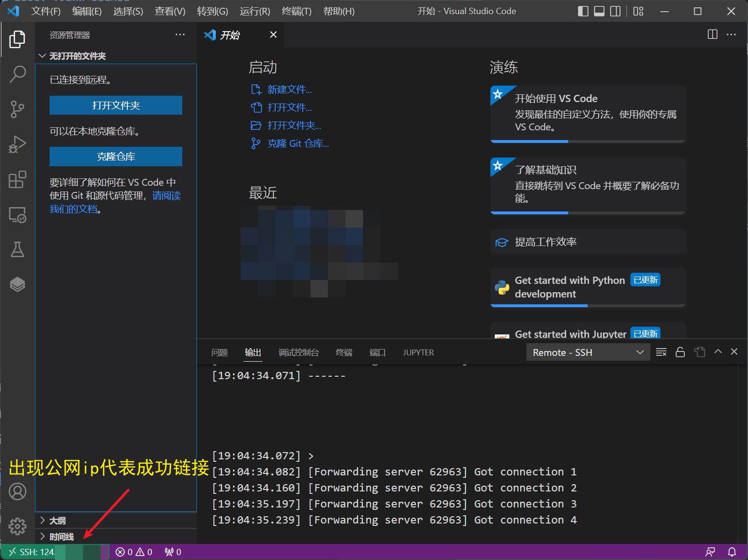
Task: Open Source Control view icon
Action: (x=17, y=109)
